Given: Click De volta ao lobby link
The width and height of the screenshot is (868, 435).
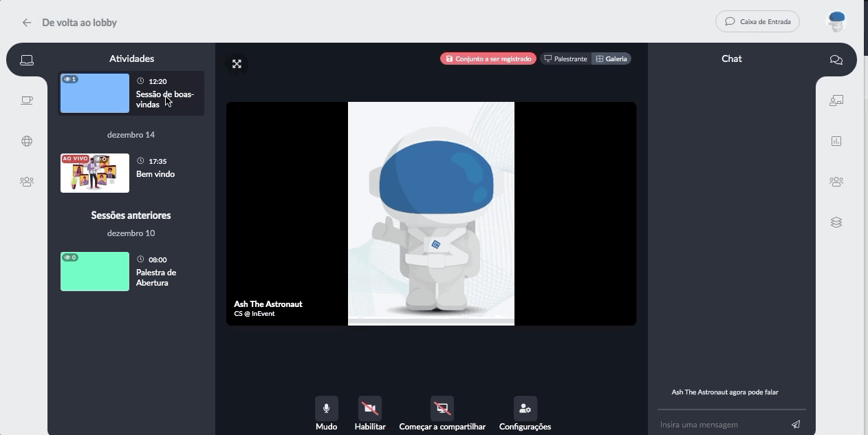Looking at the screenshot, I should coord(80,23).
